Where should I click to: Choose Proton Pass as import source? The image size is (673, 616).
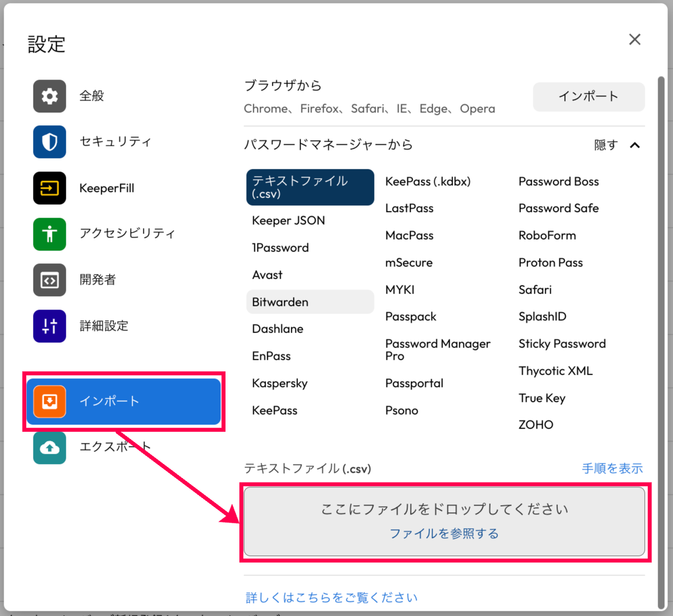point(551,263)
